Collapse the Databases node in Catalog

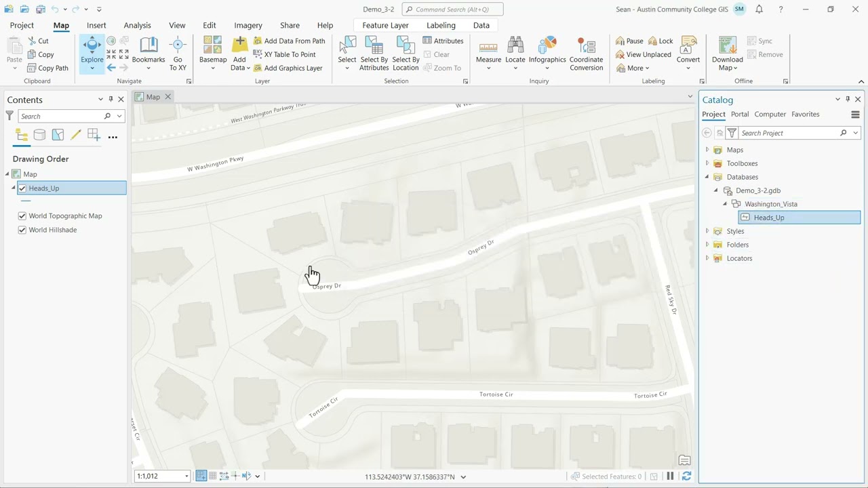(x=707, y=177)
